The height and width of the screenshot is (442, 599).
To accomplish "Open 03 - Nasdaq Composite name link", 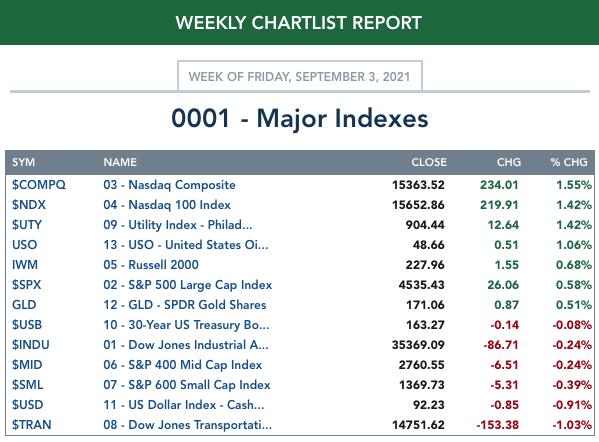I will click(169, 185).
